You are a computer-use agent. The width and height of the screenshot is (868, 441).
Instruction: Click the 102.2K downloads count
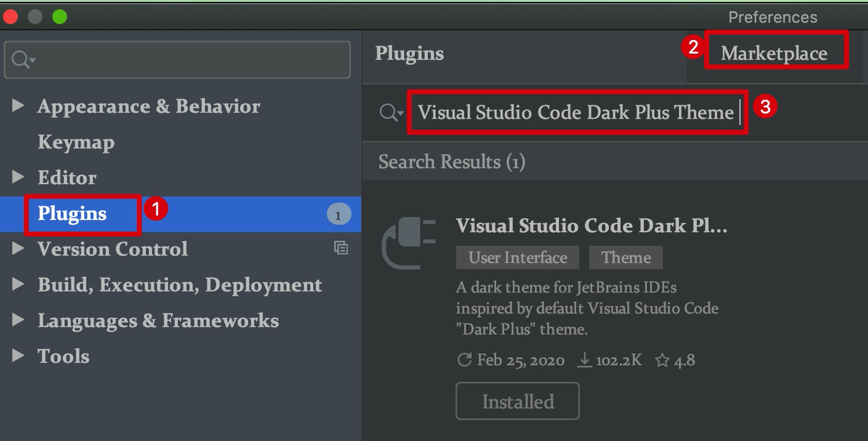[x=619, y=360]
